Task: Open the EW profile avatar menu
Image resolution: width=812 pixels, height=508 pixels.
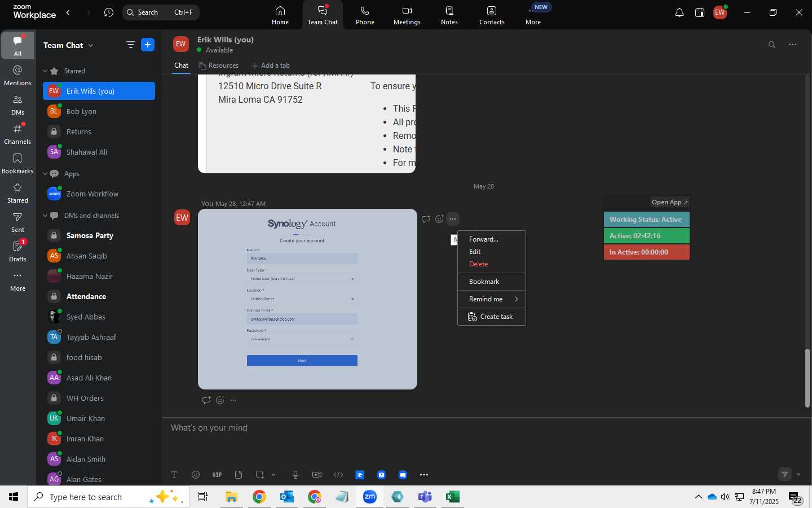Action: [720, 12]
